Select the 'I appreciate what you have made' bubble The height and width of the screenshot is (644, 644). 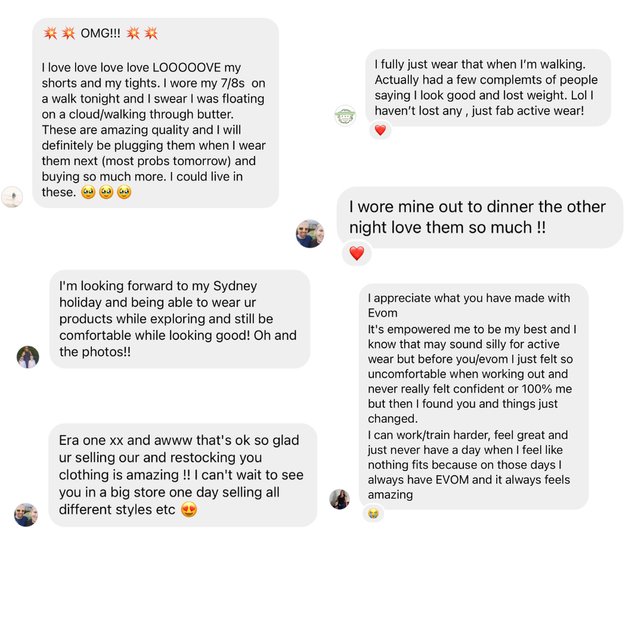coord(473,397)
